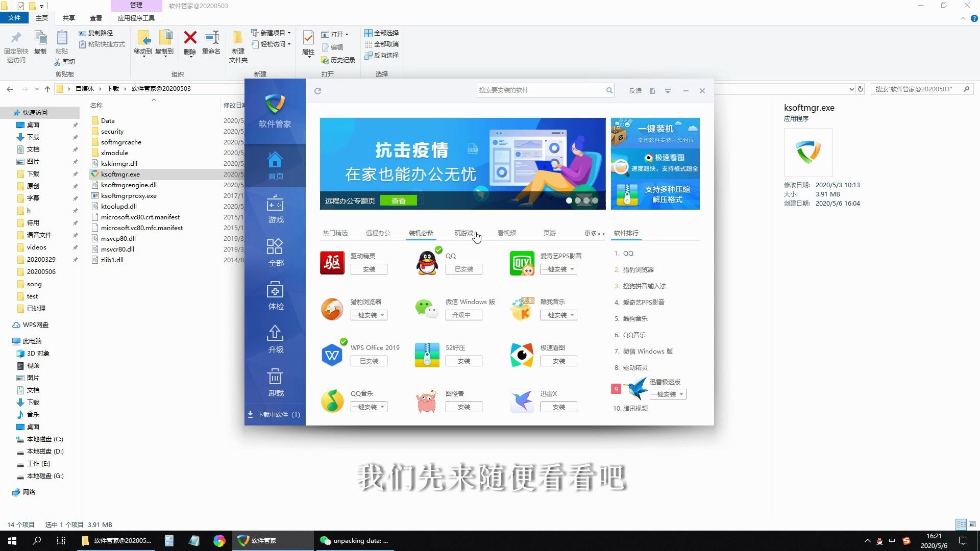980x551 pixels.
Task: Select the last banner carousel dot
Action: (595, 201)
